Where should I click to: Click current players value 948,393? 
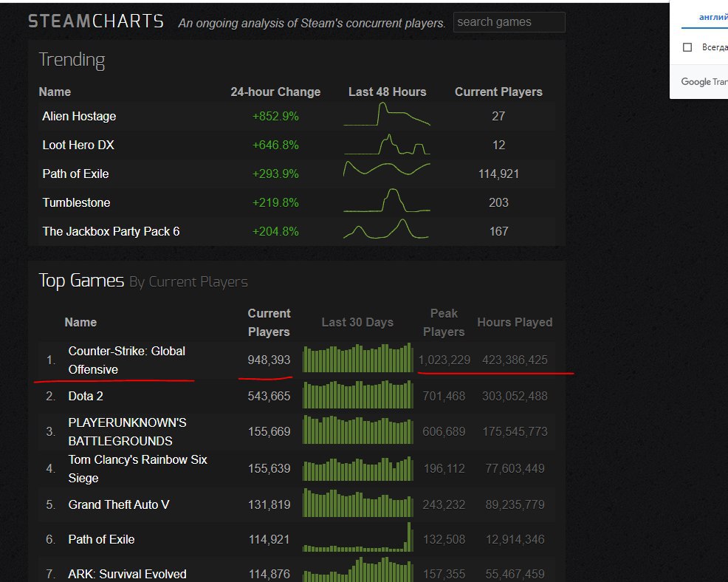tap(269, 360)
